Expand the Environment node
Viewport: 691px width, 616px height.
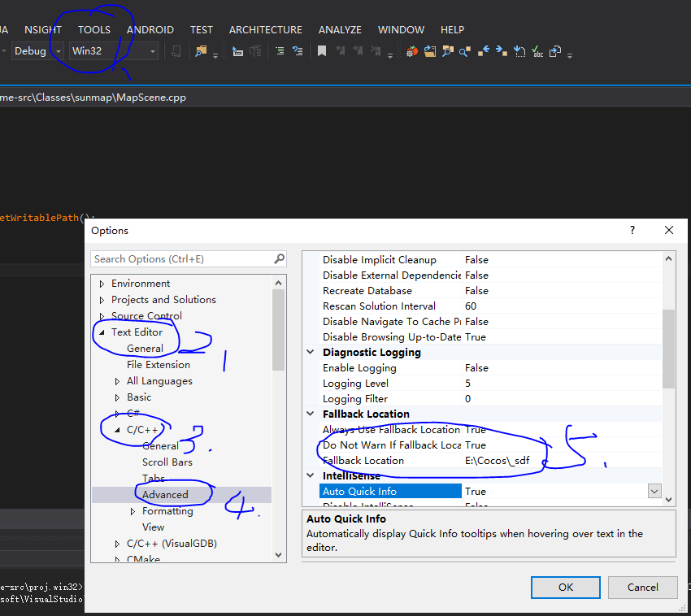(x=102, y=284)
